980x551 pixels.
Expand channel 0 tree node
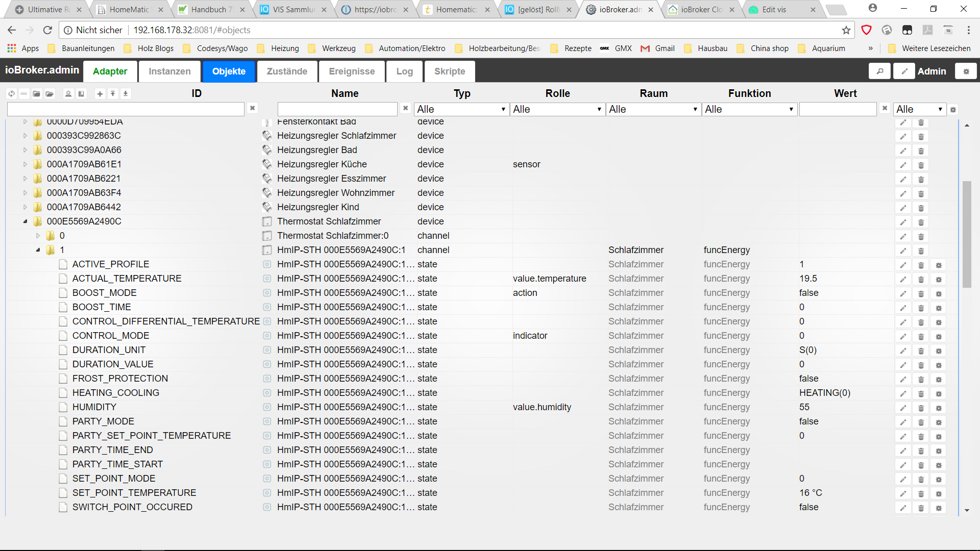pos(38,236)
